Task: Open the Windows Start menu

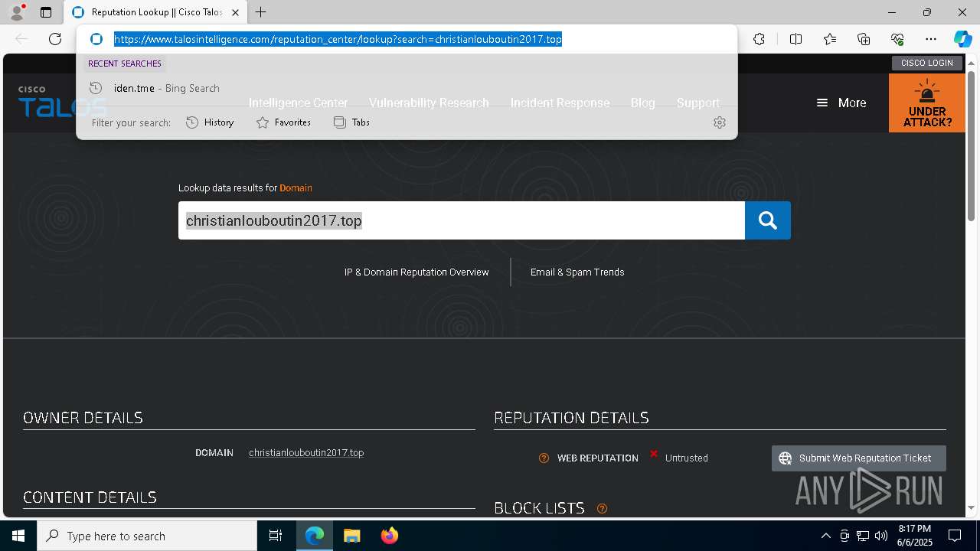Action: pos(18,536)
